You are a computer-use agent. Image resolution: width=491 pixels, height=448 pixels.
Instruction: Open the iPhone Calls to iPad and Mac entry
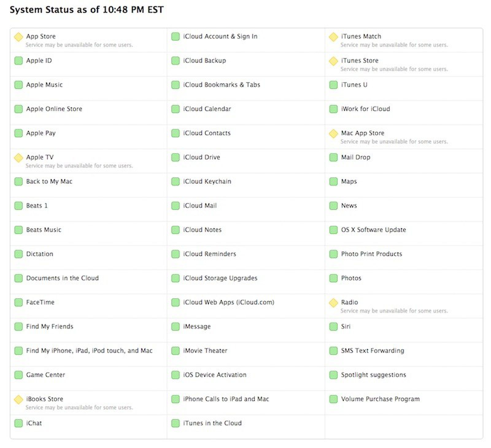226,399
